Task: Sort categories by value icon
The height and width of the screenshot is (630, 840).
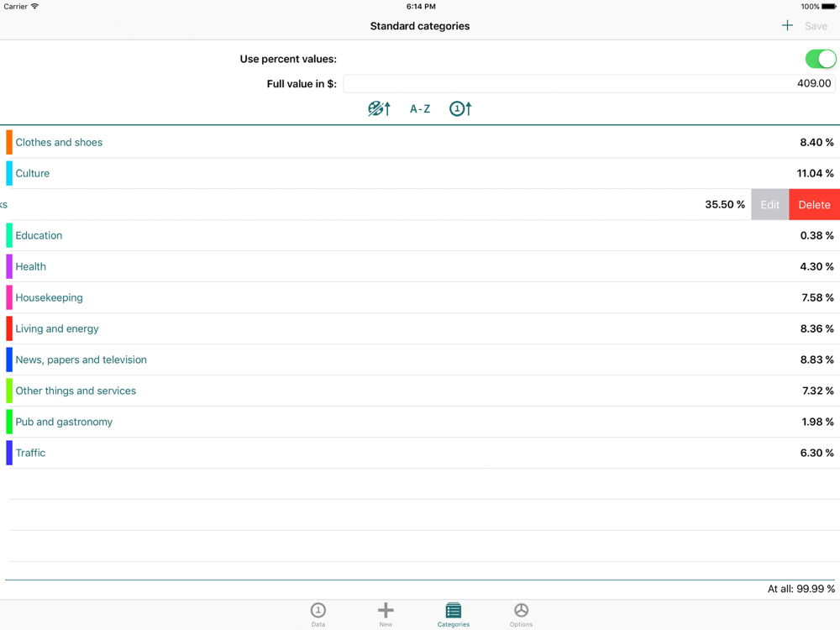Action: pyautogui.click(x=460, y=108)
